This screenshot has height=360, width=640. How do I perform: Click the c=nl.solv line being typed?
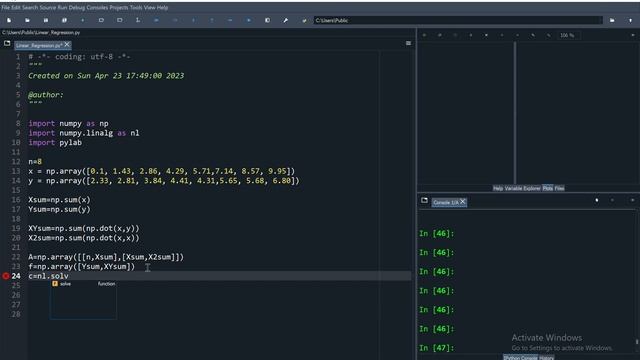click(49, 276)
